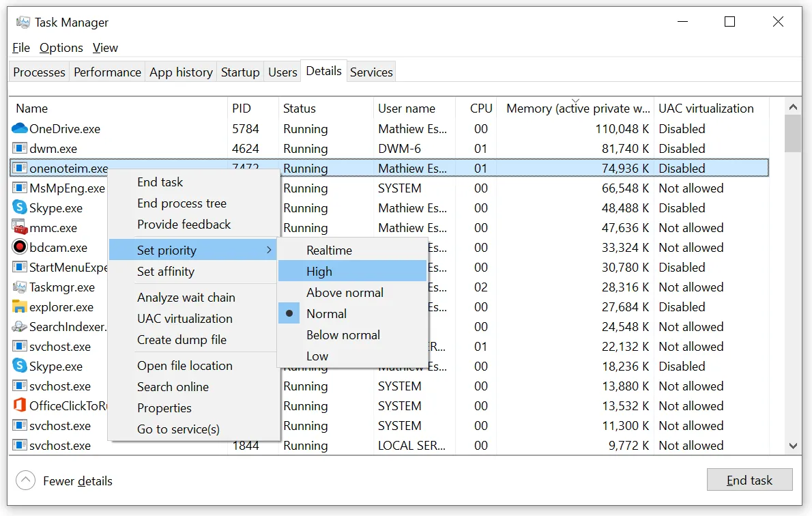This screenshot has width=812, height=516.
Task: Click the 110,048 K memory value
Action: click(622, 128)
